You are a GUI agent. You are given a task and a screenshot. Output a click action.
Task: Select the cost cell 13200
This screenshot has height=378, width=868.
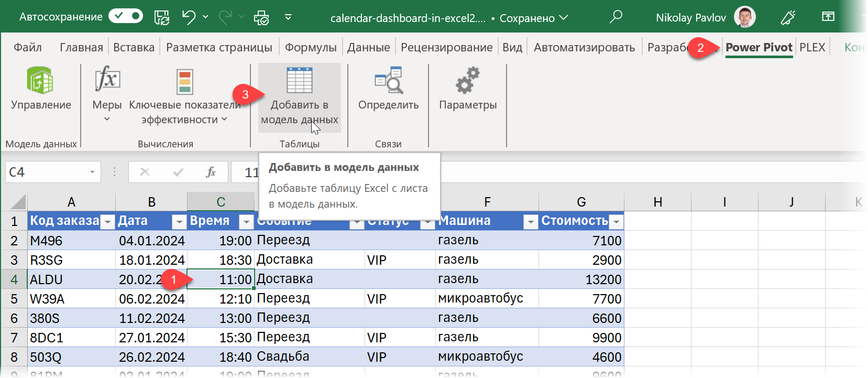581,279
